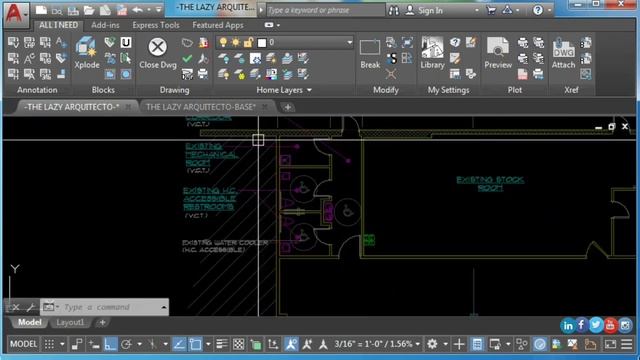Click the plus new drawing tab button

pyautogui.click(x=288, y=107)
